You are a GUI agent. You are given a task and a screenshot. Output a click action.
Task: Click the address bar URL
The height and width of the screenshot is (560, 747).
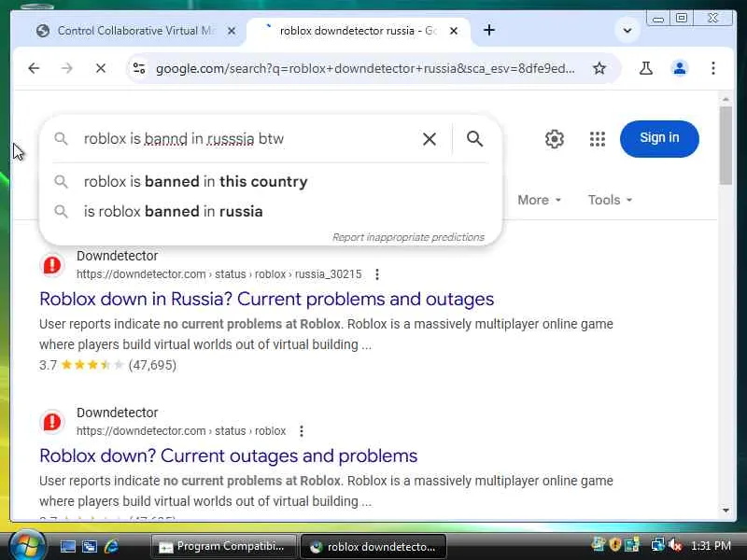coord(365,68)
